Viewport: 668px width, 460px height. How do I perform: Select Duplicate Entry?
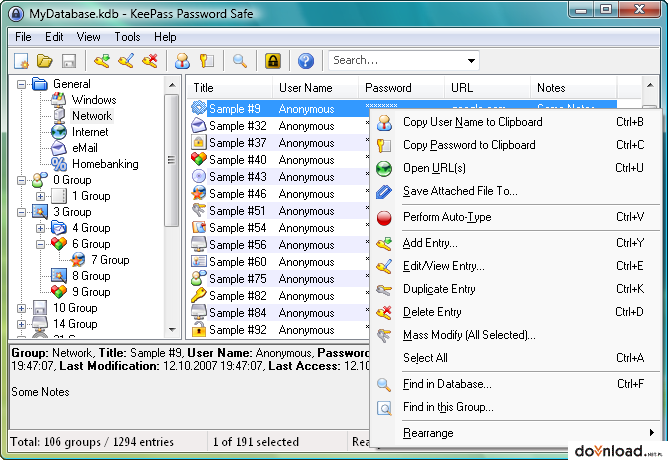click(x=515, y=289)
